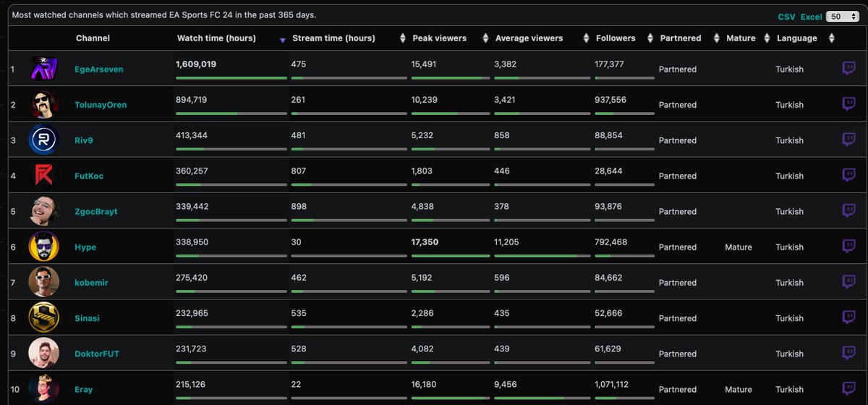Click the Mature label in Eray's row

tap(739, 390)
